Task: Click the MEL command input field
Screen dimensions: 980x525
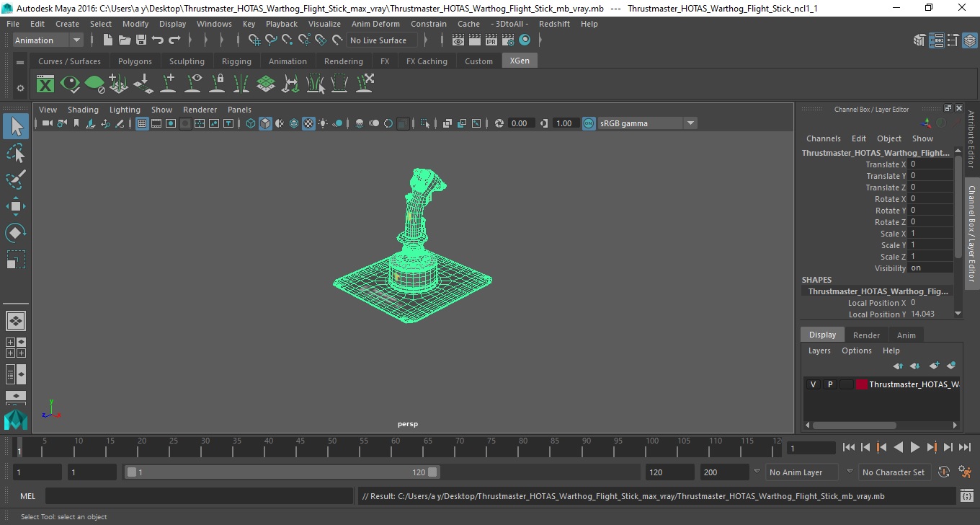Action: pyautogui.click(x=199, y=496)
